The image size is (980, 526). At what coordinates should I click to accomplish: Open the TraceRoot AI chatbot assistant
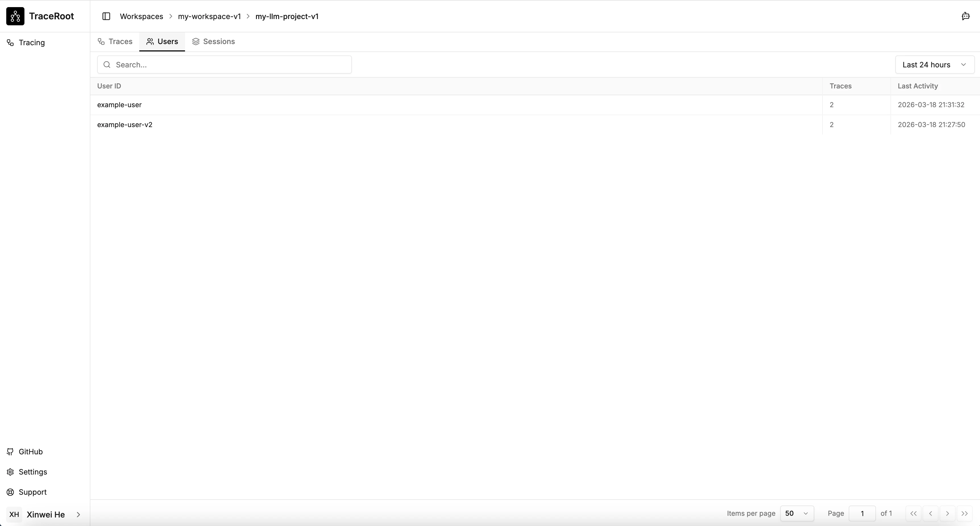pyautogui.click(x=965, y=16)
